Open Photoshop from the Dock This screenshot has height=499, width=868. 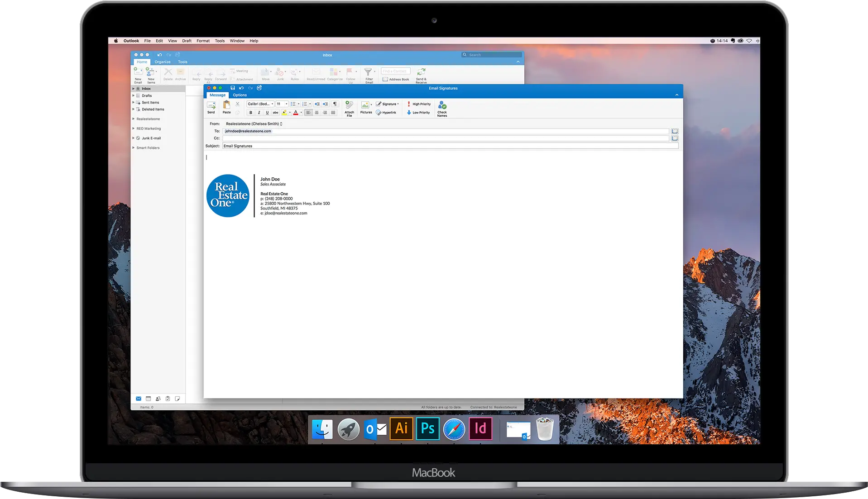tap(428, 428)
